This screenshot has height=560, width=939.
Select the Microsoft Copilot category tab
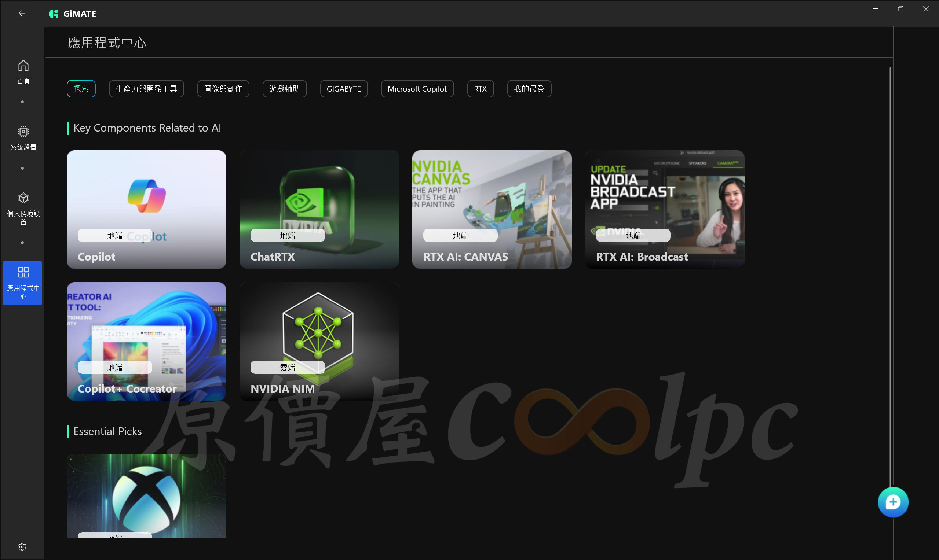tap(417, 89)
